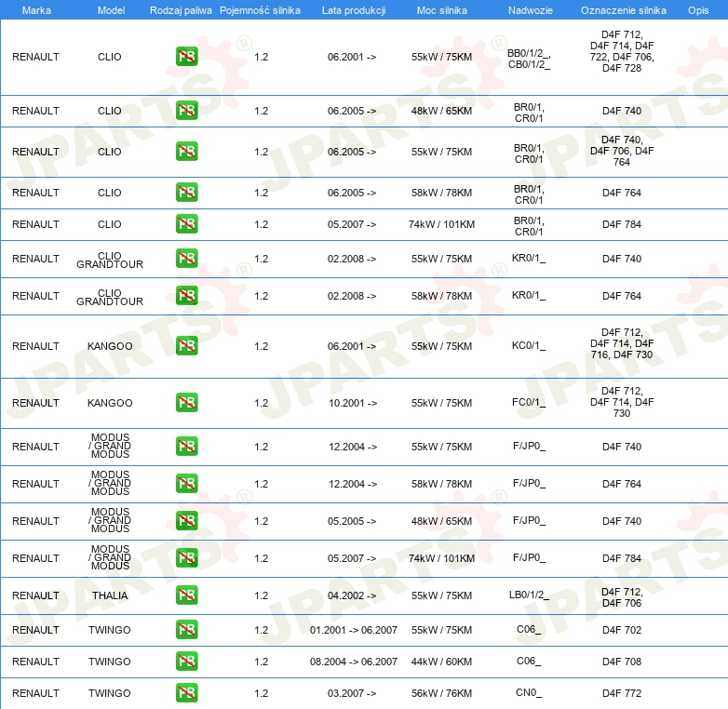Select the Nadwozie column header

tap(531, 10)
